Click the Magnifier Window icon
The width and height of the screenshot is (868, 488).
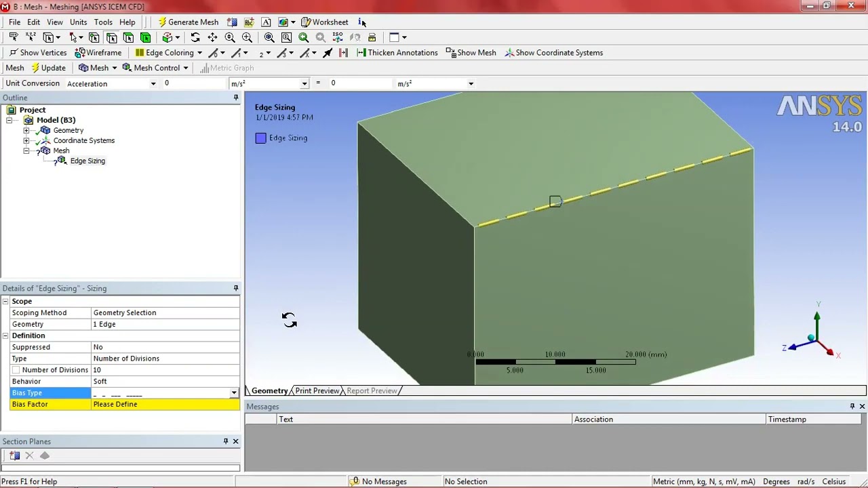pos(286,37)
